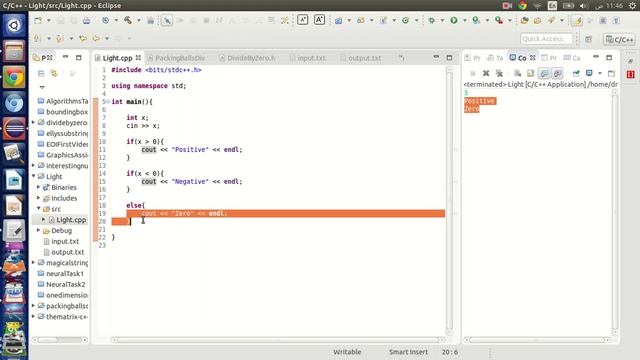
Task: Expand the Debug folder
Action: [x=39, y=230]
